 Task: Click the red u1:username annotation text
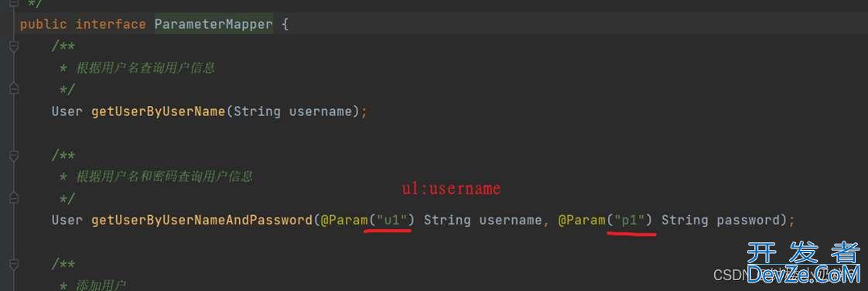pos(451,189)
